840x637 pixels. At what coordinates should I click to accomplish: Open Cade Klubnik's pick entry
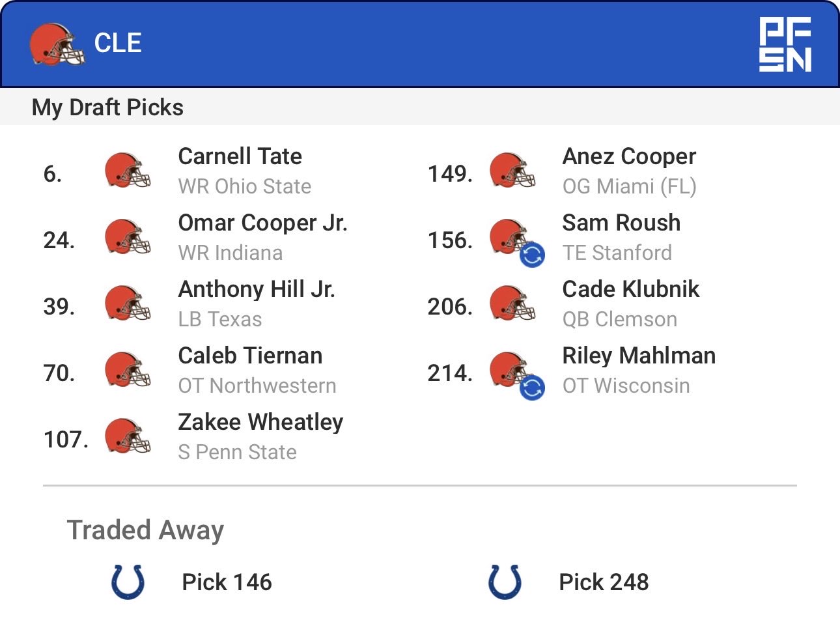coord(630,290)
